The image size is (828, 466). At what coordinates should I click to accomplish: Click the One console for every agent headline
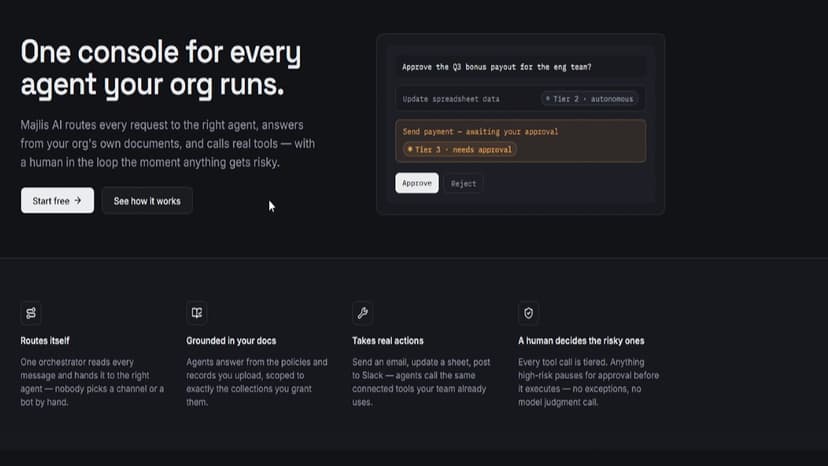(161, 69)
